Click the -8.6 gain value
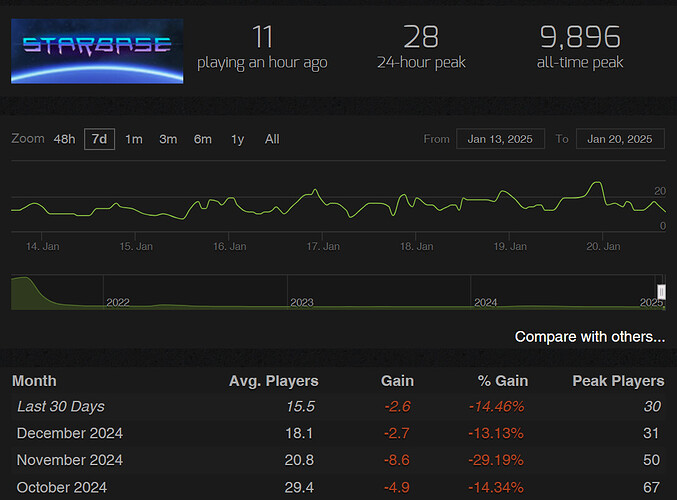Image resolution: width=677 pixels, height=500 pixels. click(x=396, y=460)
